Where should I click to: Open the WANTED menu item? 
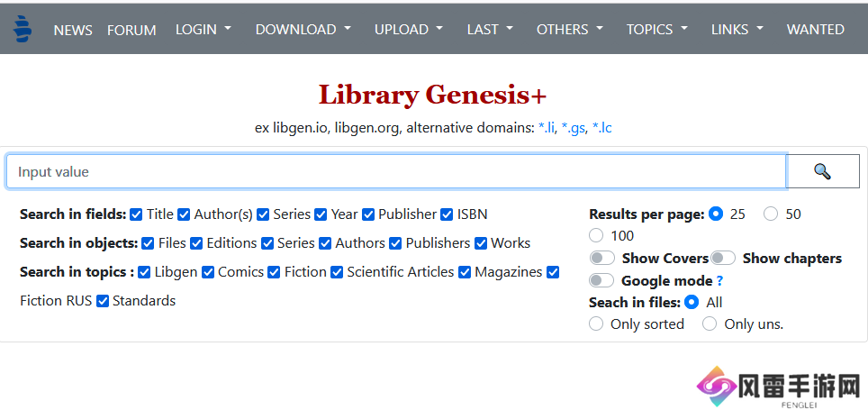pos(816,30)
